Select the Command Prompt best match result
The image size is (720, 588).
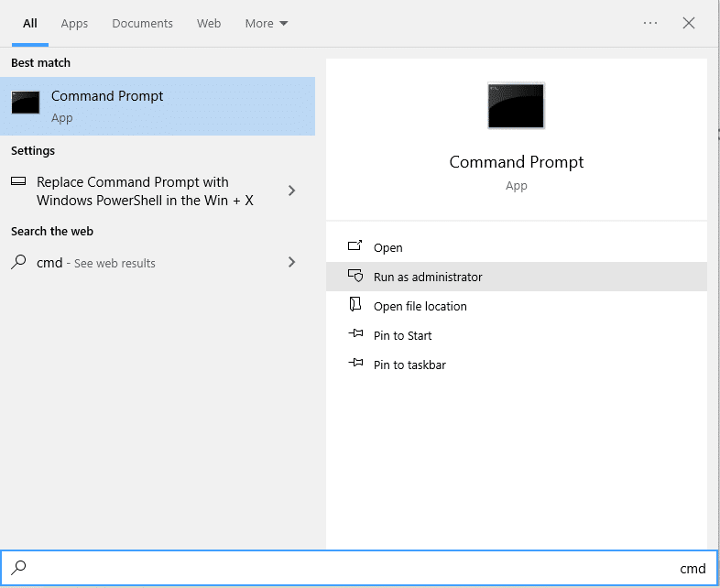click(x=158, y=106)
